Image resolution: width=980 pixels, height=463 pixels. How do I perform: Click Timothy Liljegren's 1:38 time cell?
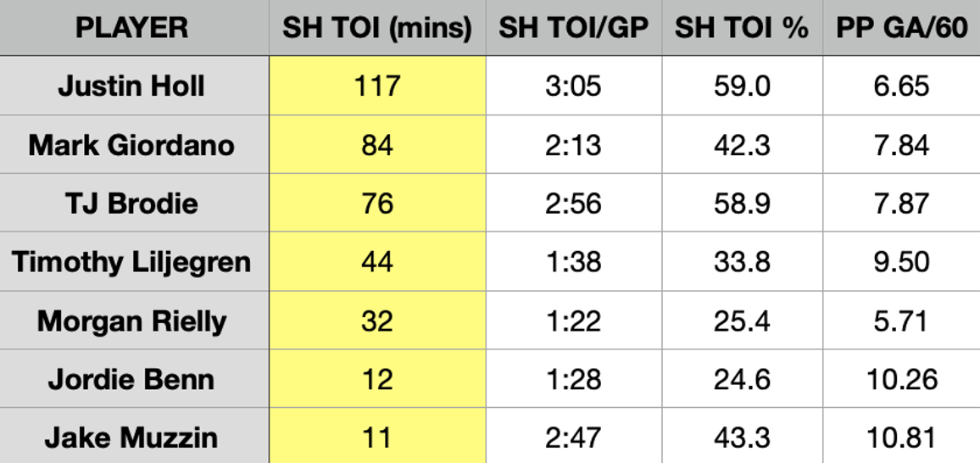click(573, 262)
